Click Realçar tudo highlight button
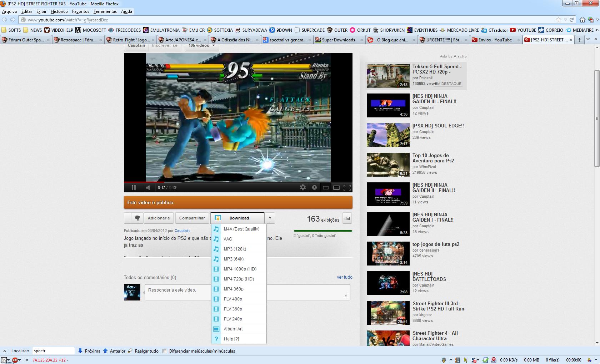600x364 pixels. click(x=143, y=351)
